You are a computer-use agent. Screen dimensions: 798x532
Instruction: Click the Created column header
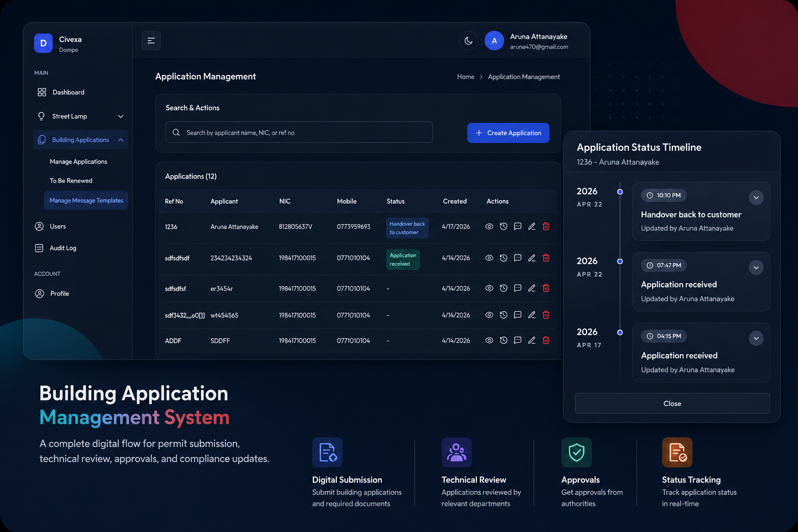point(455,202)
